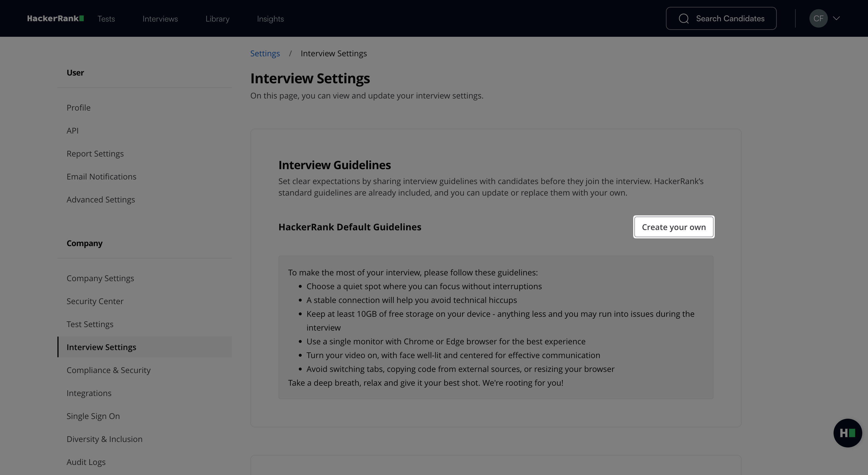This screenshot has width=868, height=475.
Task: Open API settings in the sidebar
Action: 72,130
